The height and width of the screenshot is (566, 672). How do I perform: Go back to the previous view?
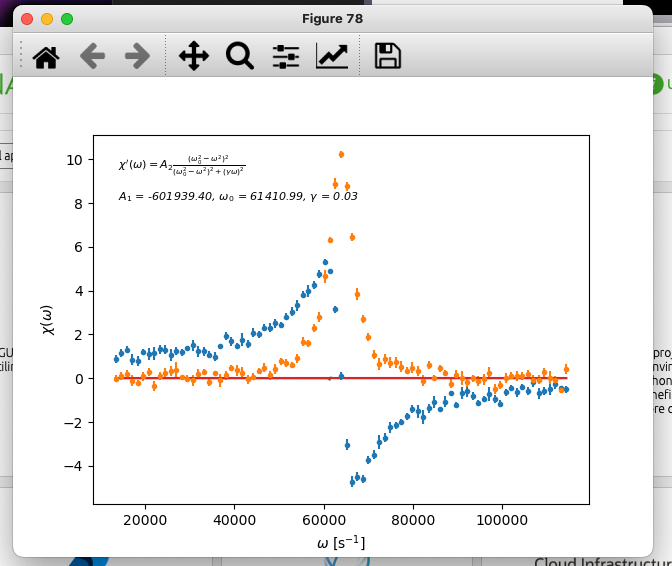point(92,56)
